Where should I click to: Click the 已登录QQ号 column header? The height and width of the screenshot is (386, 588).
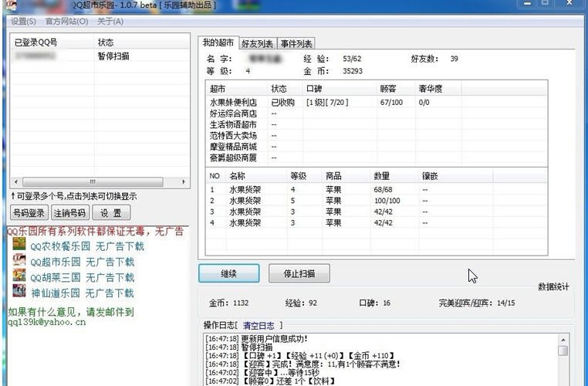(53, 42)
